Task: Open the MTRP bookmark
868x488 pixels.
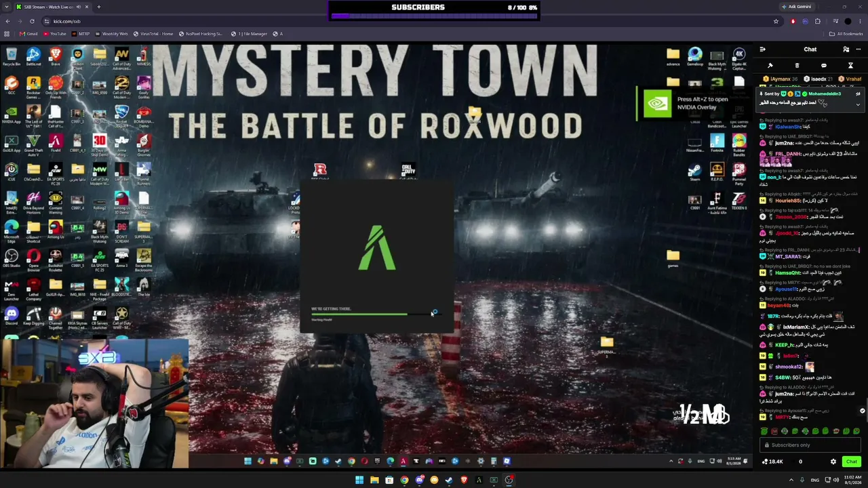Action: [x=81, y=34]
